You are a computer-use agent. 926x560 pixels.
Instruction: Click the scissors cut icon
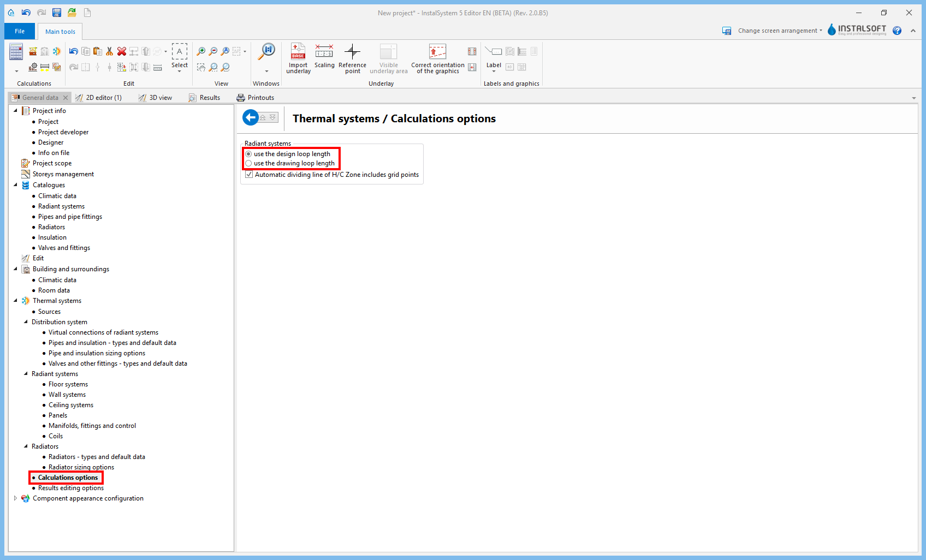point(110,51)
